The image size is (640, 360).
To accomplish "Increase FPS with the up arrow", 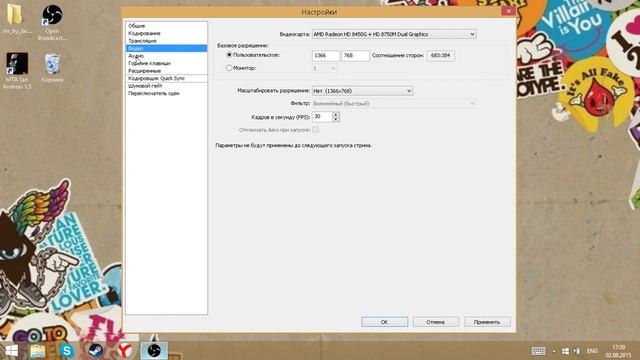I will coord(336,114).
